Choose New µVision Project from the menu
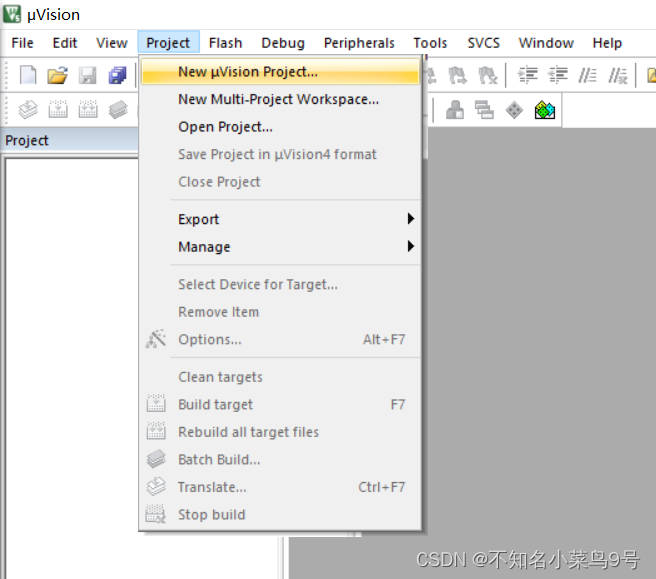This screenshot has width=656, height=579. click(280, 72)
